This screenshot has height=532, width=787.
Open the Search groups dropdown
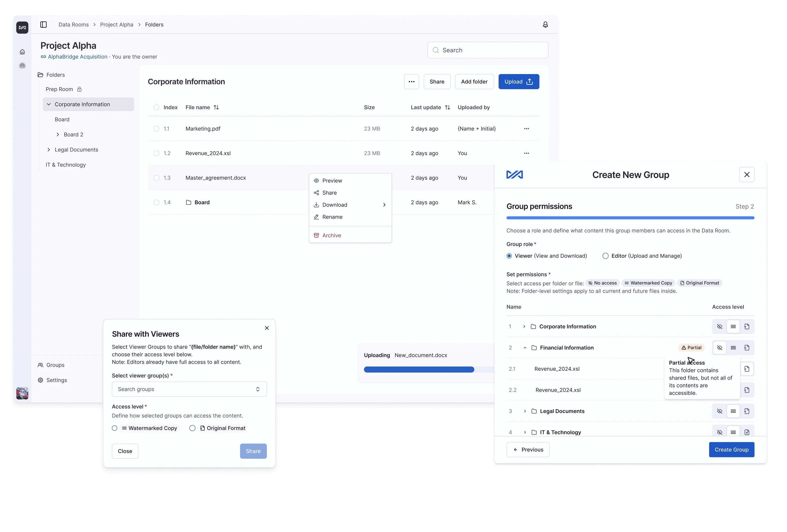pyautogui.click(x=189, y=389)
